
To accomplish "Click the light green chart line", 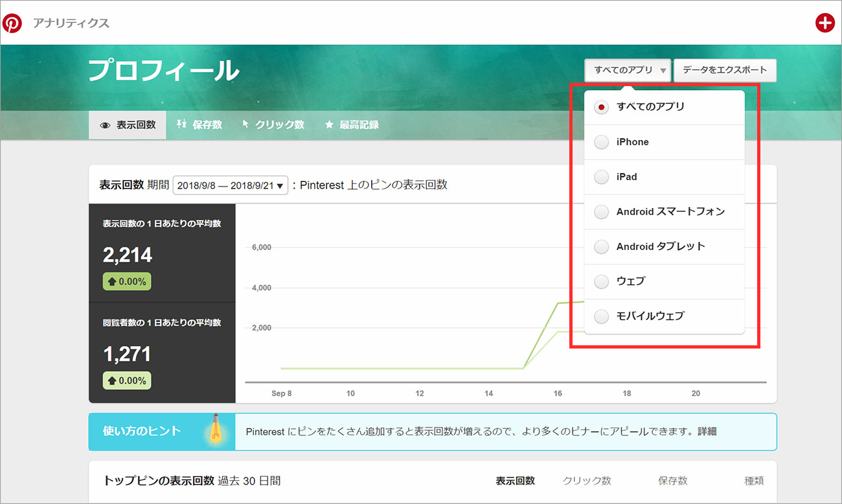I will pyautogui.click(x=541, y=350).
